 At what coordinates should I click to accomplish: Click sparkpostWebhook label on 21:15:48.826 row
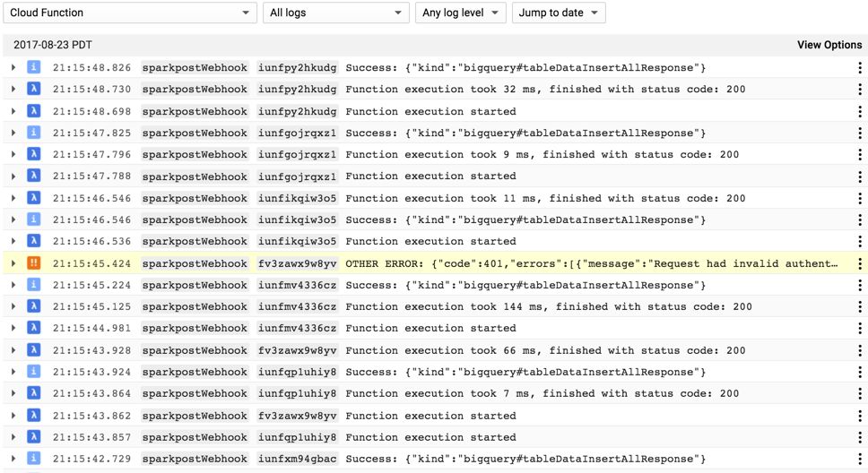[195, 67]
